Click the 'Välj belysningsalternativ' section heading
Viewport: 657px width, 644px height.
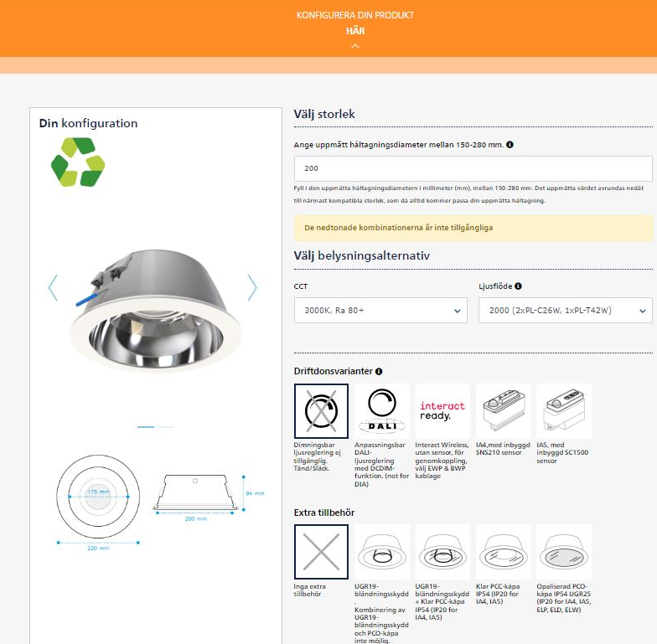coord(362,255)
